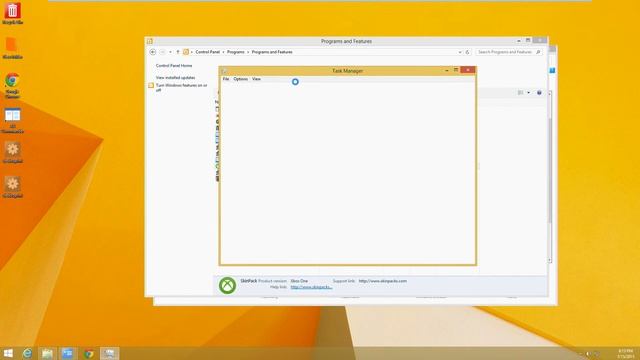Open File Explorer from taskbar
The height and width of the screenshot is (360, 640).
[x=47, y=353]
